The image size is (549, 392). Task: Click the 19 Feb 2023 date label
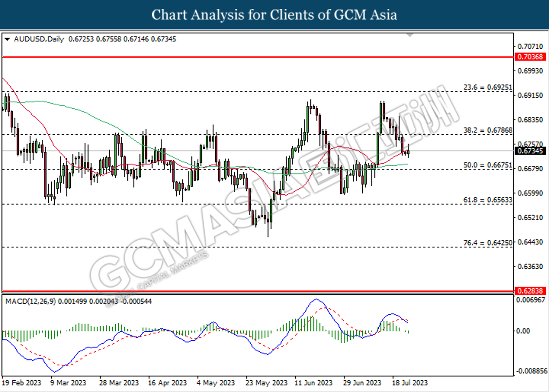[x=22, y=383]
